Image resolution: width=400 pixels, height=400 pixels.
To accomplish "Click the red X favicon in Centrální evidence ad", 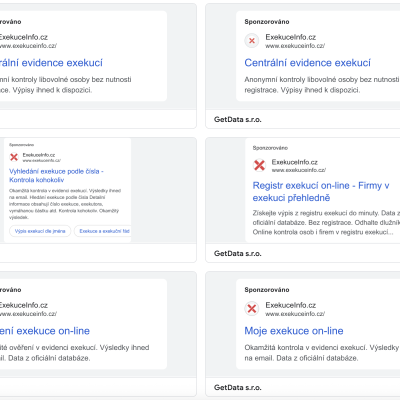I will click(252, 41).
